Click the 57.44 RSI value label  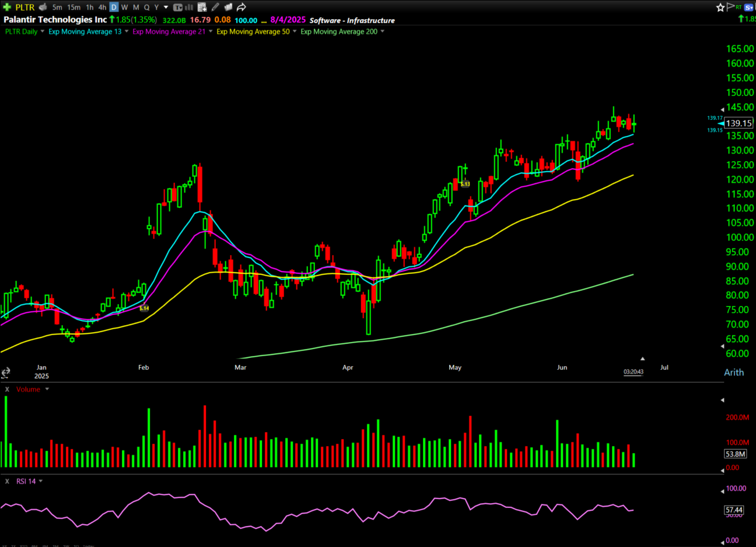734,510
